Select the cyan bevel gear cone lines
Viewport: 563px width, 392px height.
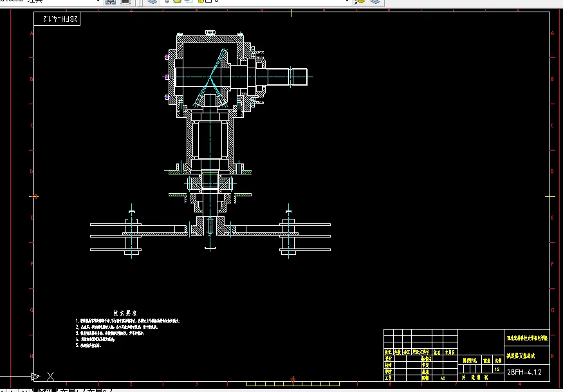[x=210, y=78]
